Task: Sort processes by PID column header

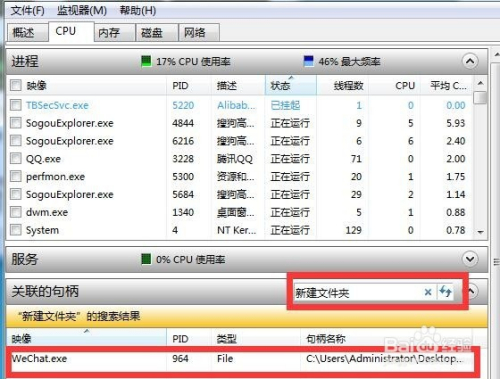Action: (189, 86)
